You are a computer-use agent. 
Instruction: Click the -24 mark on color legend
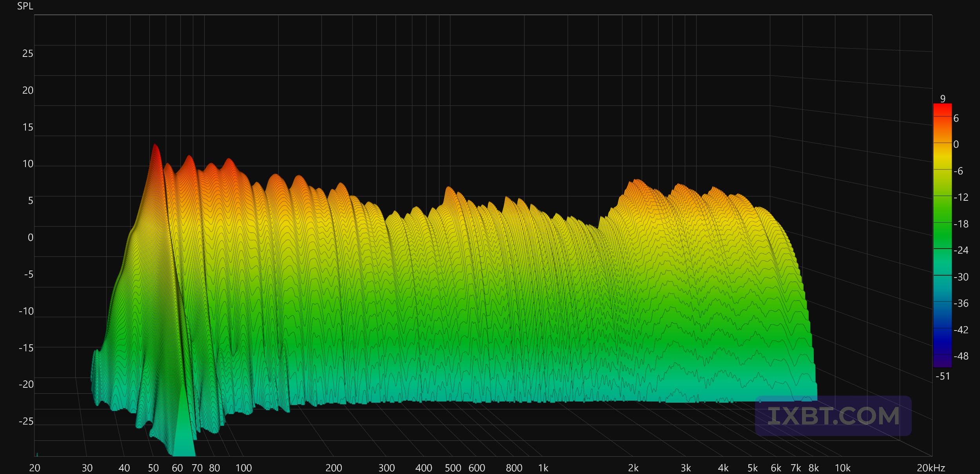961,250
